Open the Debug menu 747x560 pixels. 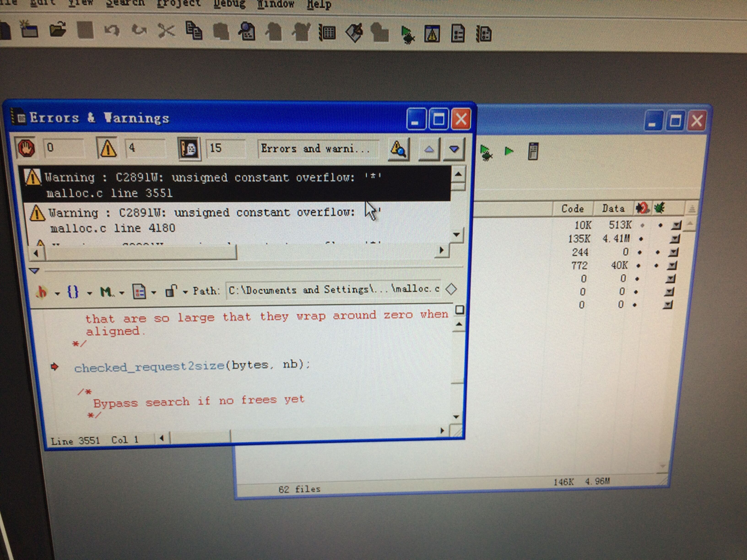pyautogui.click(x=229, y=4)
